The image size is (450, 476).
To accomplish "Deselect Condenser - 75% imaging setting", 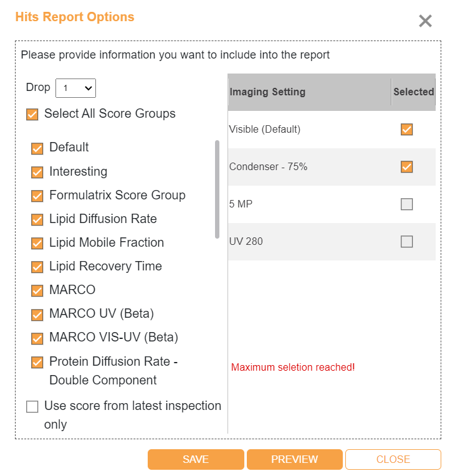I will click(406, 166).
